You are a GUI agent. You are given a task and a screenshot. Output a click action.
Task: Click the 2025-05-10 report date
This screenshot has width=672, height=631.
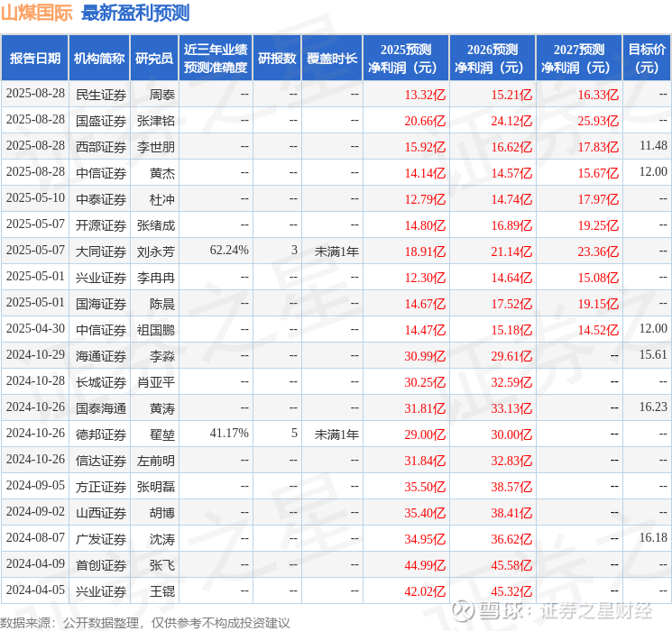(35, 198)
